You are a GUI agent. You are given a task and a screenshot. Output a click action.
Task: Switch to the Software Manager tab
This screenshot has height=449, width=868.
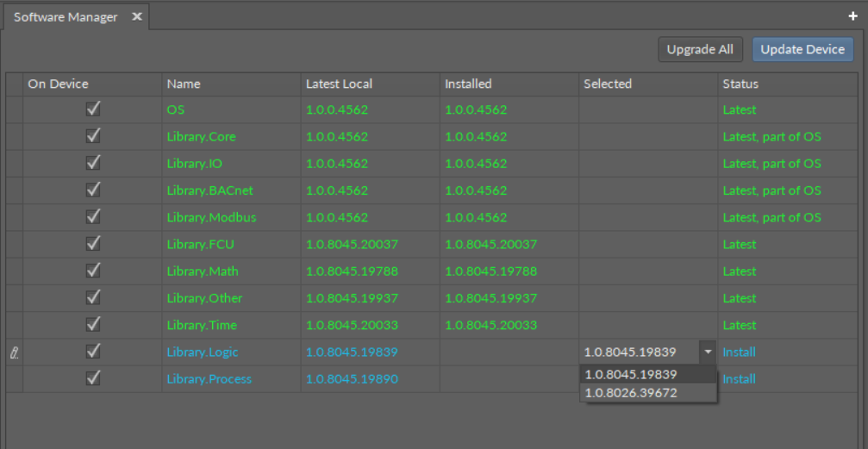(66, 17)
